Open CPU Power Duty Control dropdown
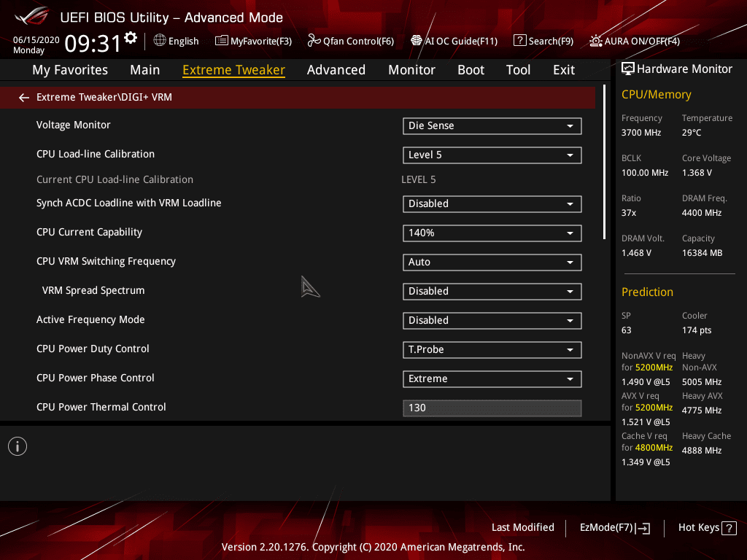 click(x=492, y=350)
